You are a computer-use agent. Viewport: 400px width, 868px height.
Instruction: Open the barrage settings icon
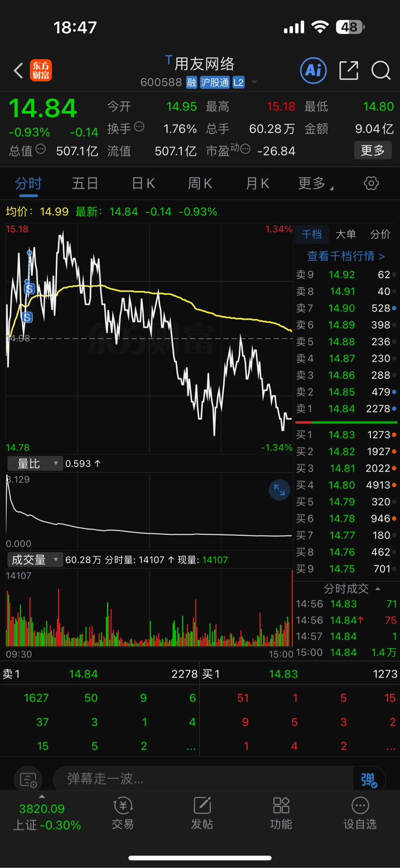pos(28,780)
